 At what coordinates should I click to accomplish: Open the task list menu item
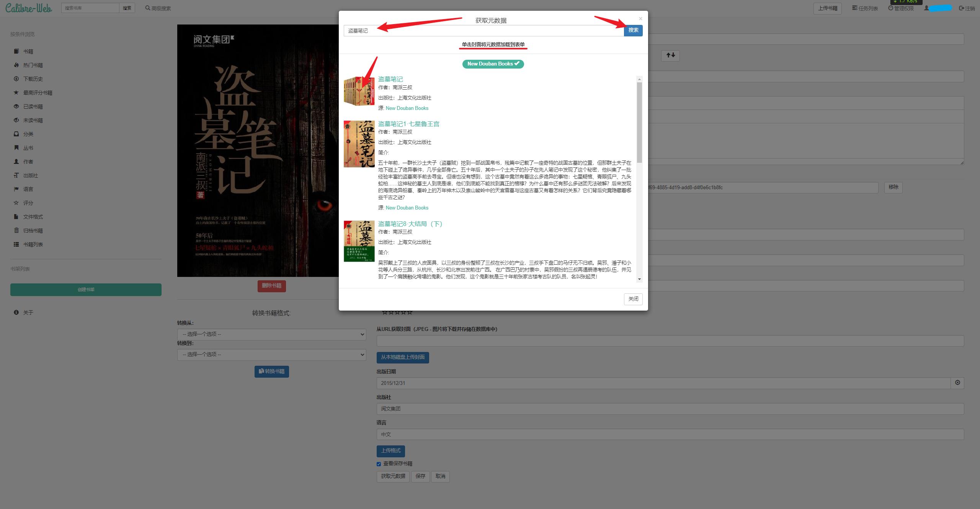pyautogui.click(x=865, y=8)
